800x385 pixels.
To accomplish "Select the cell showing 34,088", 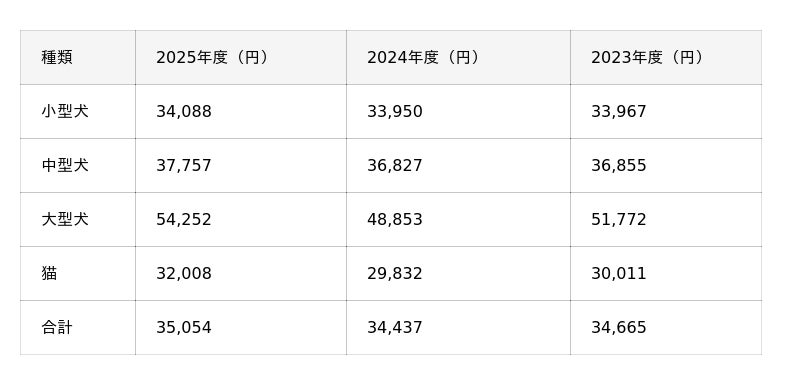I will click(x=241, y=112).
